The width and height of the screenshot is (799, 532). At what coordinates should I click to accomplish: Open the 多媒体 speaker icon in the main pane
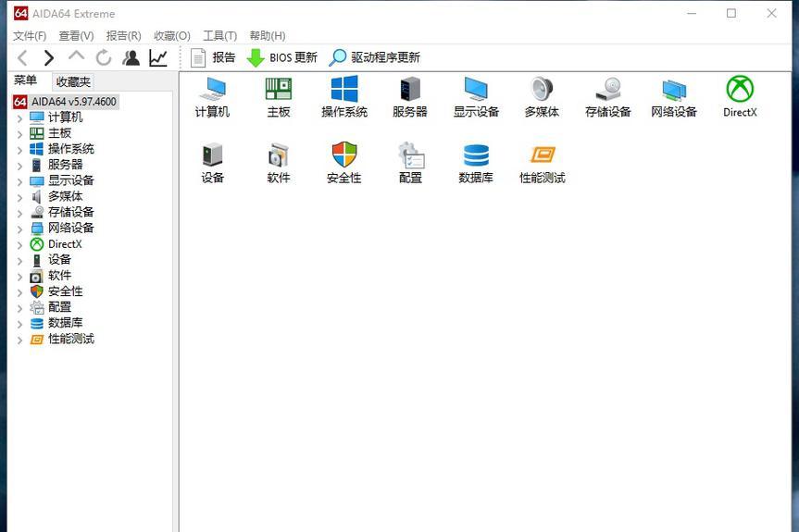click(x=542, y=97)
